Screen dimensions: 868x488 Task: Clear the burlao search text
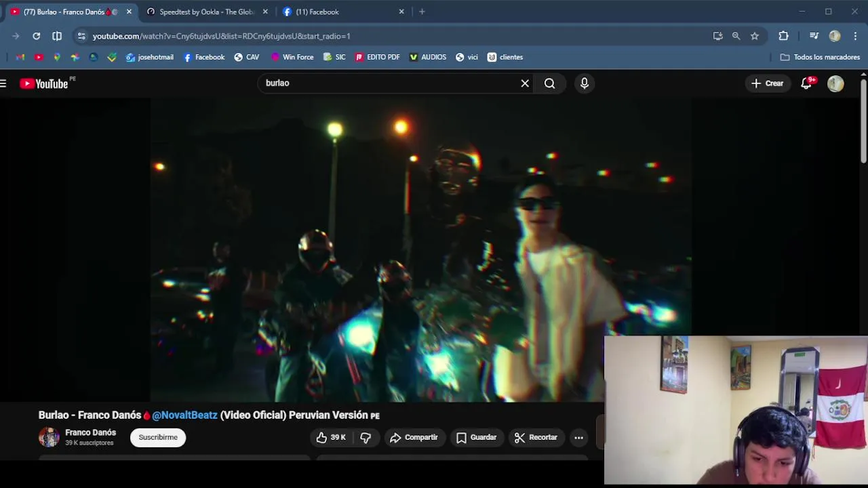coord(525,83)
